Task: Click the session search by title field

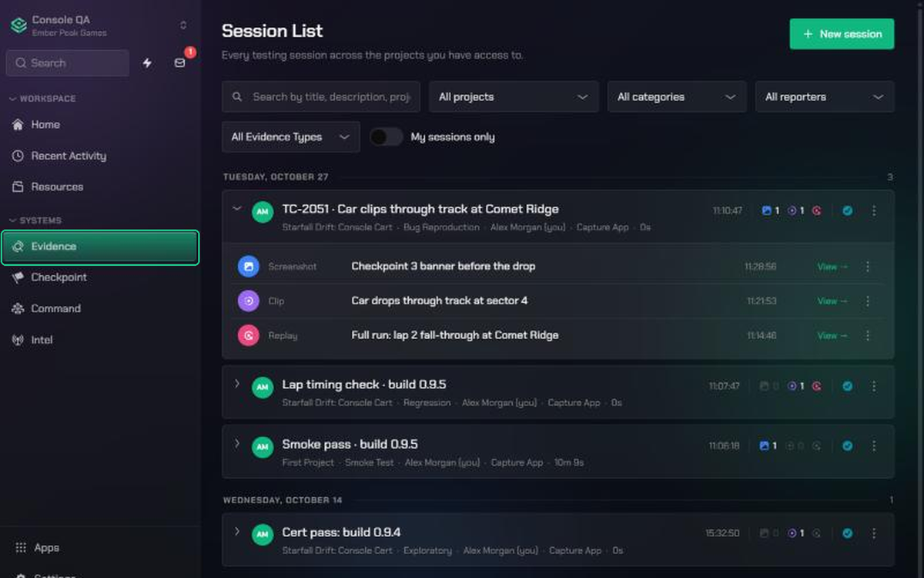Action: tap(321, 97)
